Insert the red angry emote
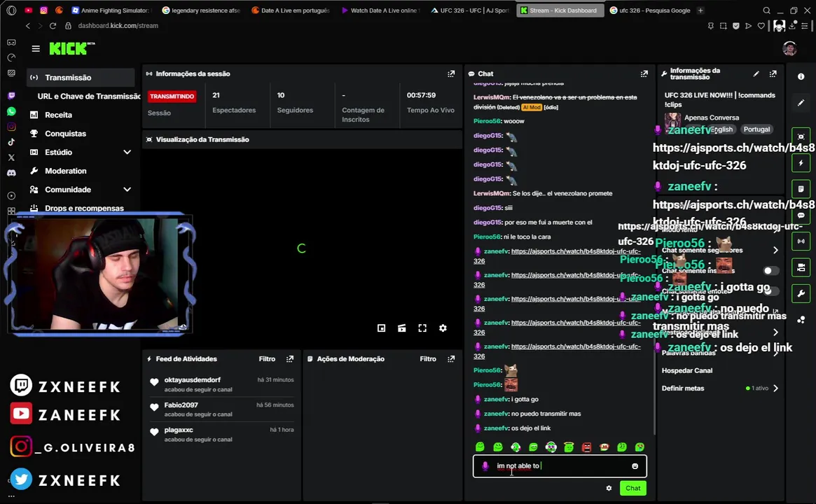This screenshot has height=504, width=816. pos(586,447)
